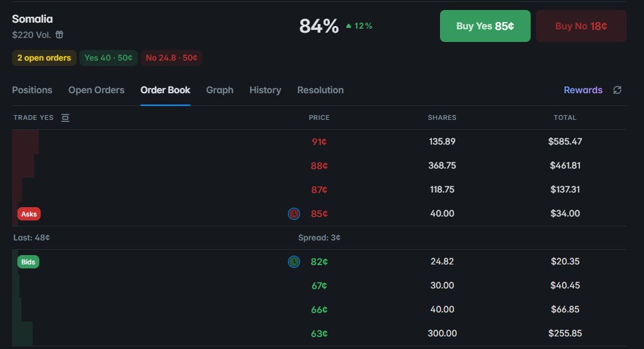The image size is (644, 349).
Task: Click the green Bids label
Action: pyautogui.click(x=29, y=262)
